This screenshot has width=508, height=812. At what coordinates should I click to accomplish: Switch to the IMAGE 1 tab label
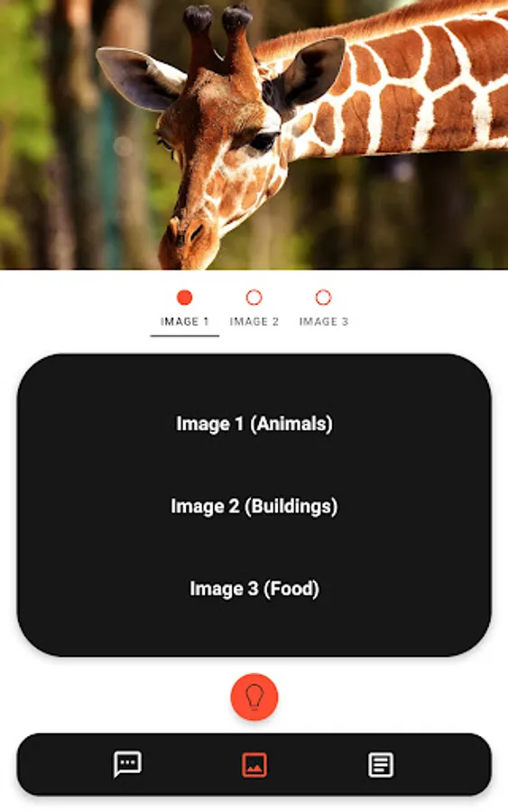(x=184, y=321)
